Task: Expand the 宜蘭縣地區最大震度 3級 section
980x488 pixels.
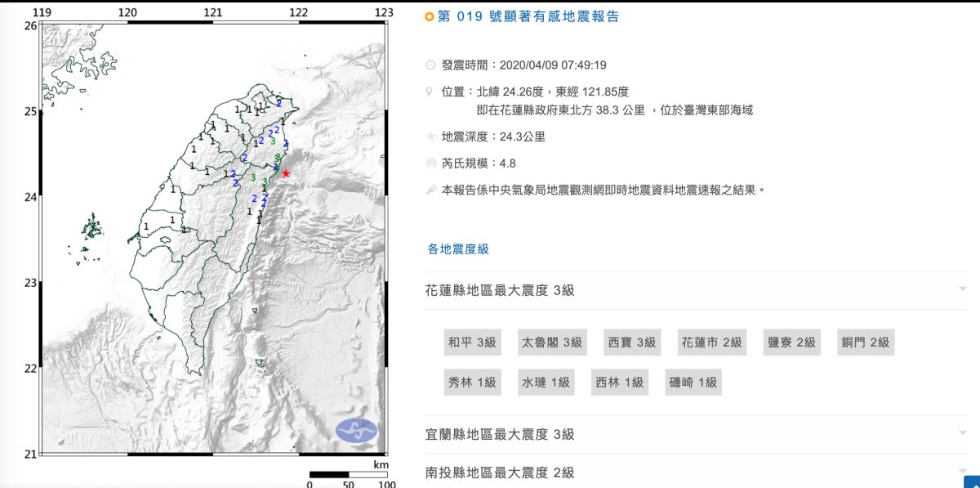Action: click(963, 434)
